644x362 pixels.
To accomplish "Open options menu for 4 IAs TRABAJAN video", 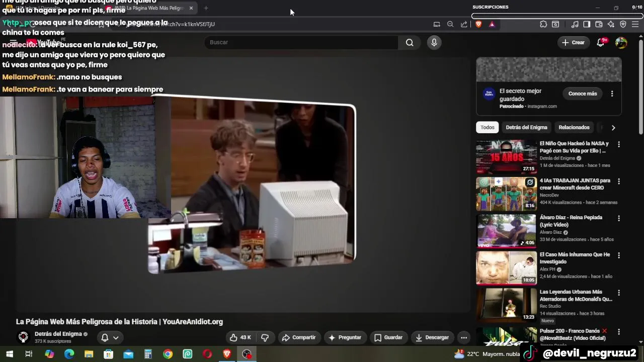I will click(x=619, y=182).
